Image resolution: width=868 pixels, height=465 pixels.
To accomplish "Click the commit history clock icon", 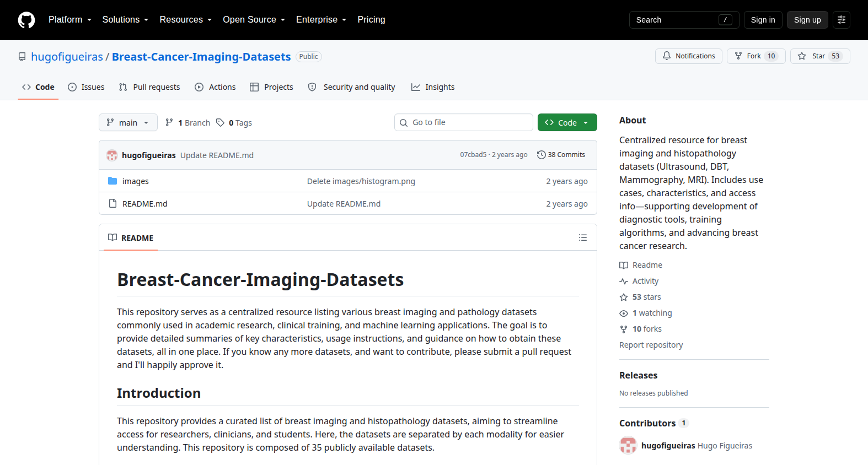I will [x=542, y=155].
